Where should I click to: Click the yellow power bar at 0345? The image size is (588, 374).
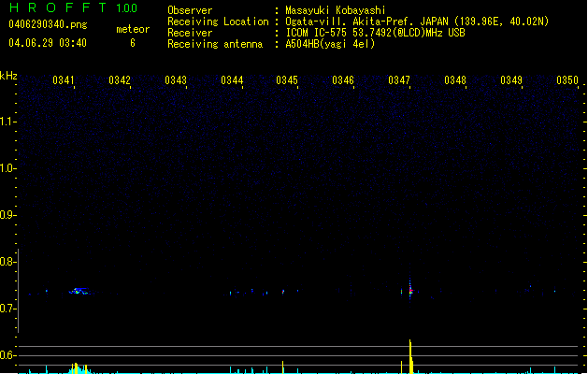(282, 367)
